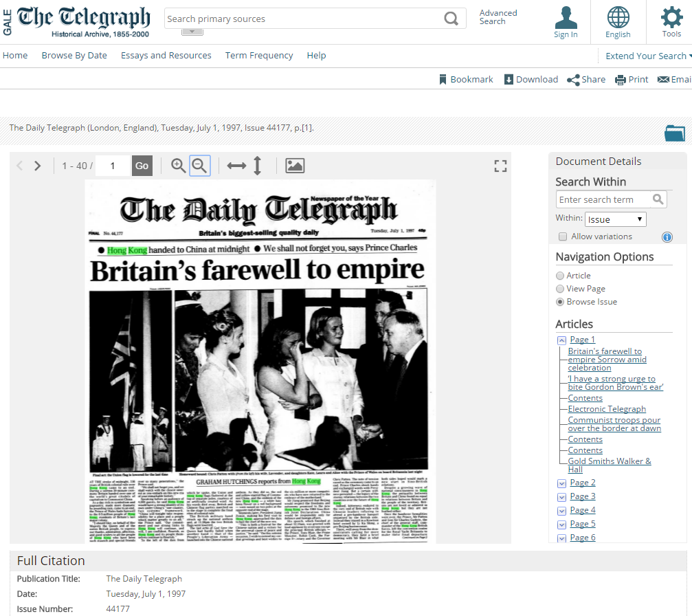
Task: Open the Extend Your Search menu
Action: 648,56
